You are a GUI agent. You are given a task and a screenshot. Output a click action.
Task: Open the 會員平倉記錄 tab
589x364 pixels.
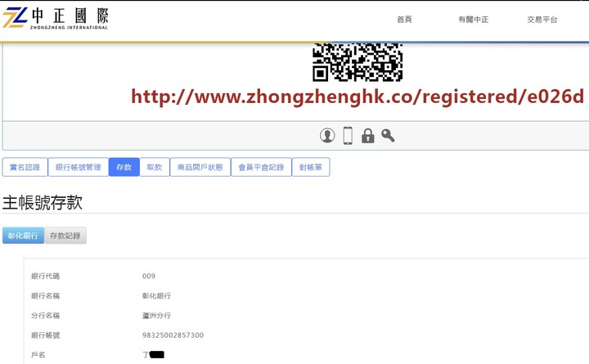click(x=261, y=167)
